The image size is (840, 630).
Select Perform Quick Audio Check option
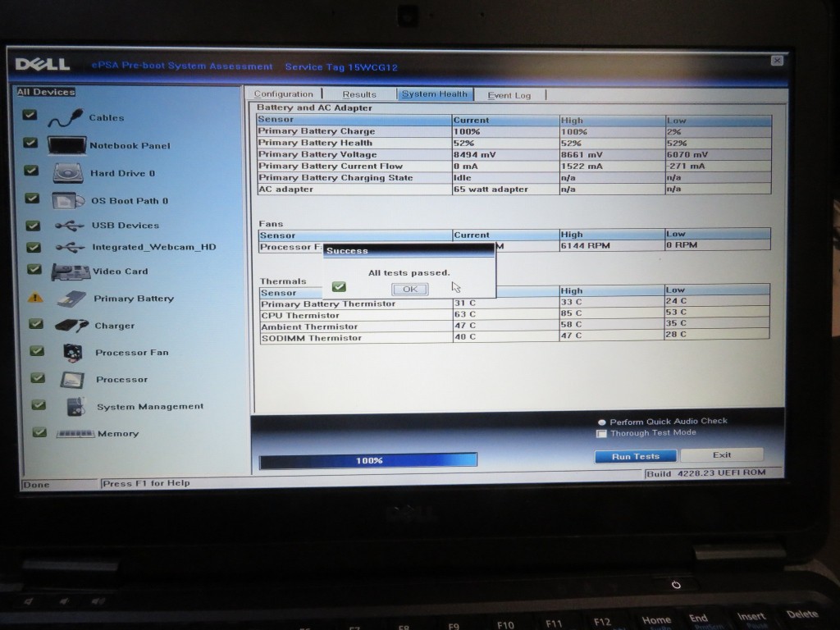tap(602, 421)
